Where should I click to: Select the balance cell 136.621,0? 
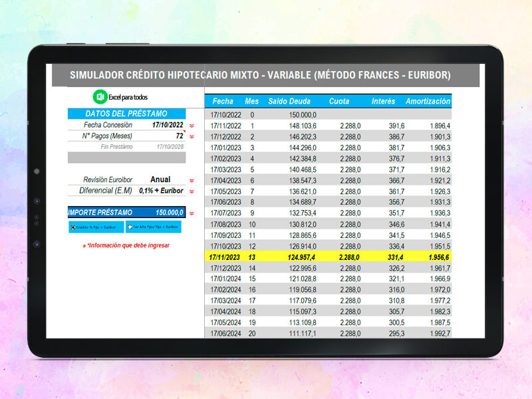click(x=303, y=192)
